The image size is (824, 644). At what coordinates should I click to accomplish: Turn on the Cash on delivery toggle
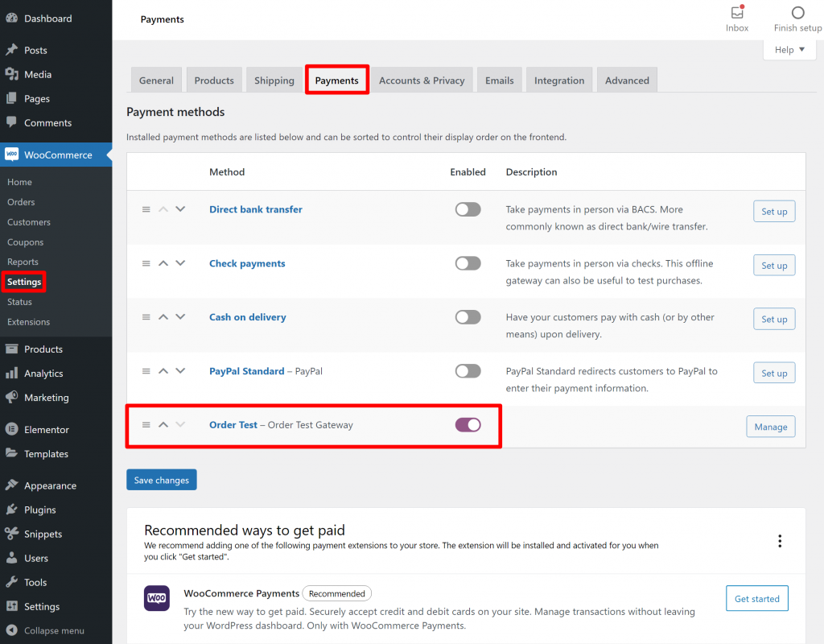coord(468,317)
